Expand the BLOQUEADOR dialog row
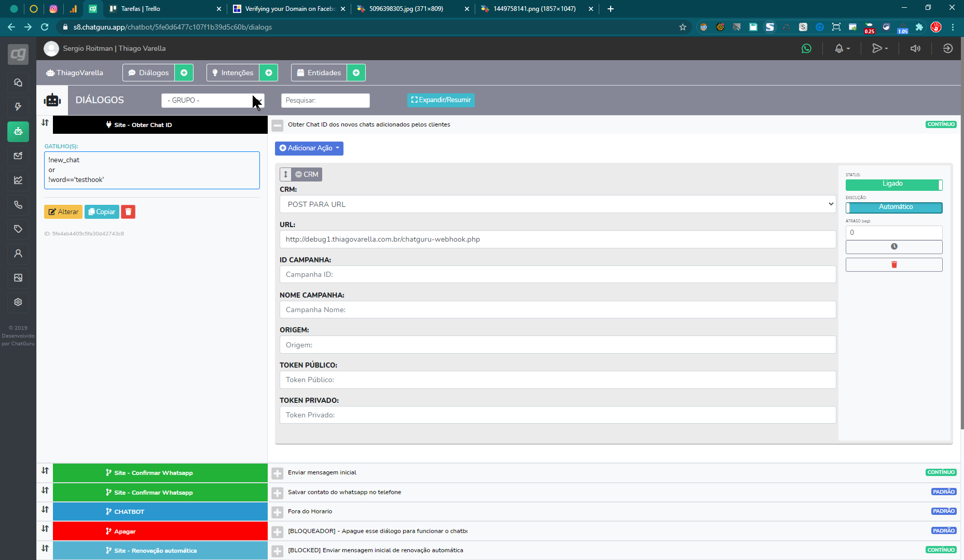964x560 pixels. (278, 532)
